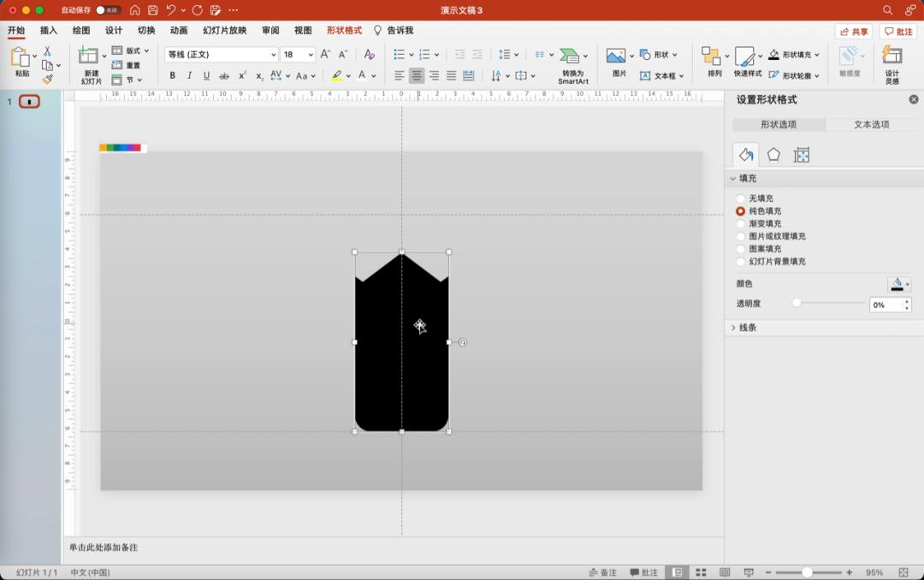
Task: Open the Insert (插入) ribbon tab
Action: click(49, 31)
